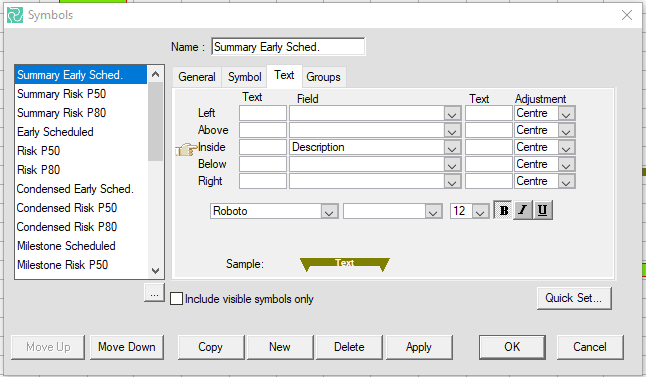Open the Above field dropdown
The width and height of the screenshot is (646, 377).
pos(452,130)
